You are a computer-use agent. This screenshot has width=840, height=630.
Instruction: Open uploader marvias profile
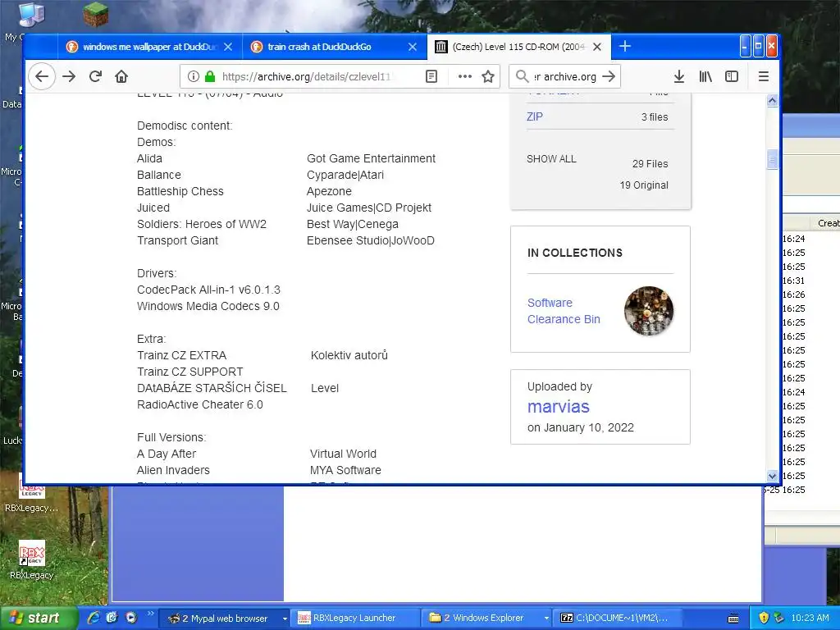click(558, 407)
